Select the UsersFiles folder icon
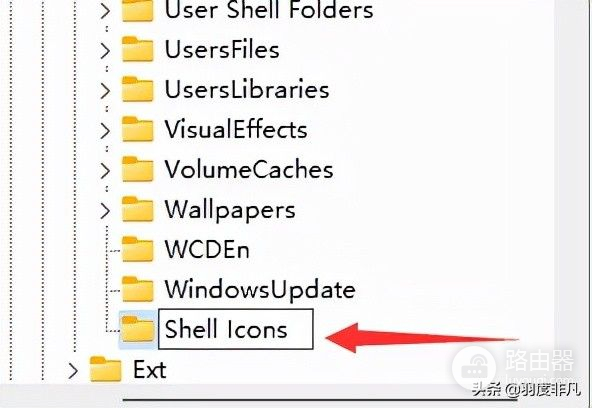The height and width of the screenshot is (408, 592). (137, 49)
